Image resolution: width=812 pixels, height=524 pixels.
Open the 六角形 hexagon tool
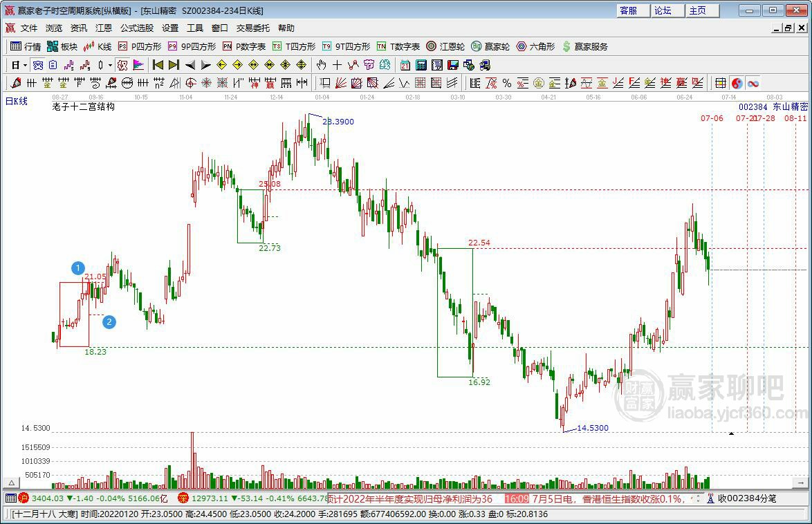[x=535, y=46]
